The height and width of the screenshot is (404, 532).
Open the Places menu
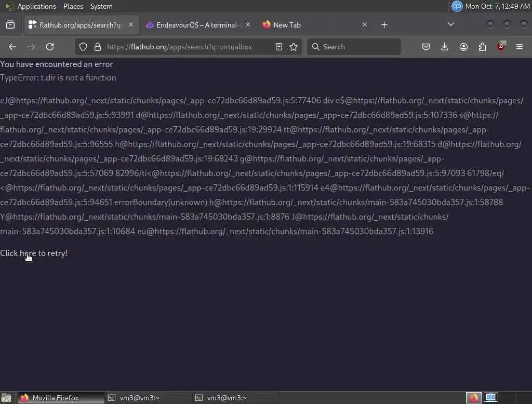tap(73, 6)
